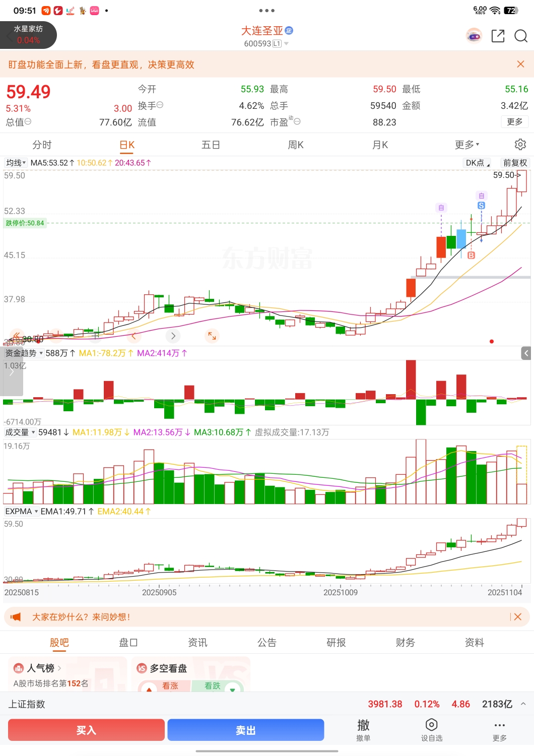
Task: Open the 多空看盘 card header
Action: coord(162,668)
